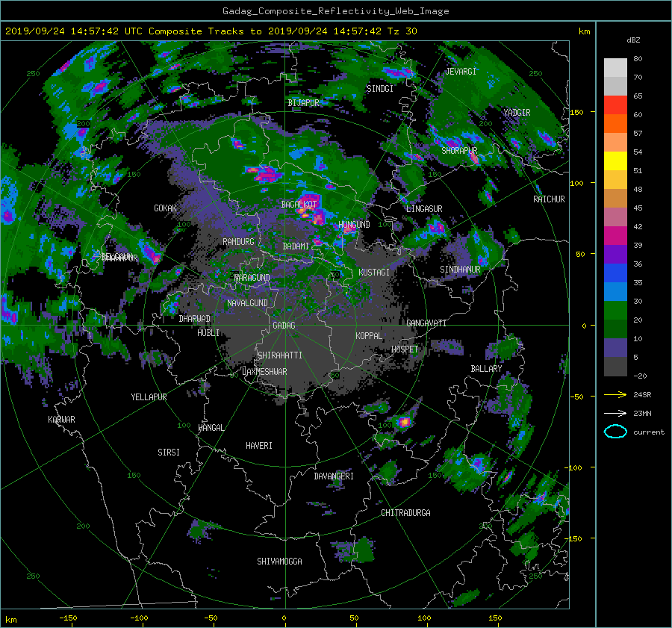Image resolution: width=672 pixels, height=628 pixels.
Task: Click the BAGALKOT town label
Action: click(x=299, y=205)
